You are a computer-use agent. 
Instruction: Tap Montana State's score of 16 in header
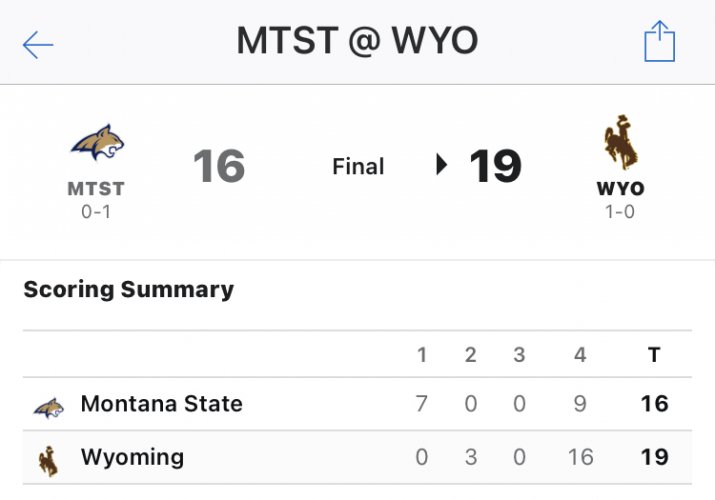click(219, 165)
